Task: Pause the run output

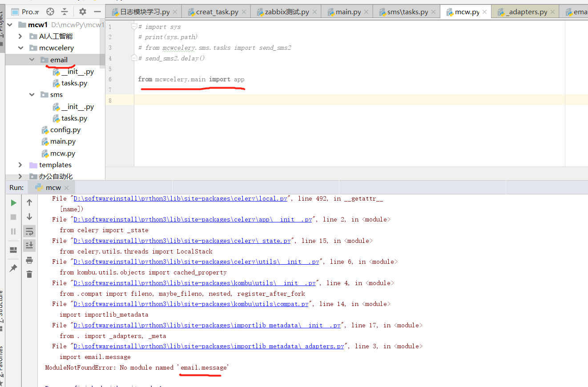Action: tap(13, 231)
